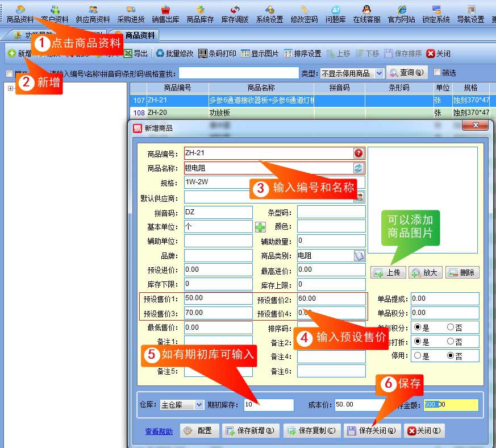Open 系统设置 system settings
The image size is (496, 448).
point(269,15)
